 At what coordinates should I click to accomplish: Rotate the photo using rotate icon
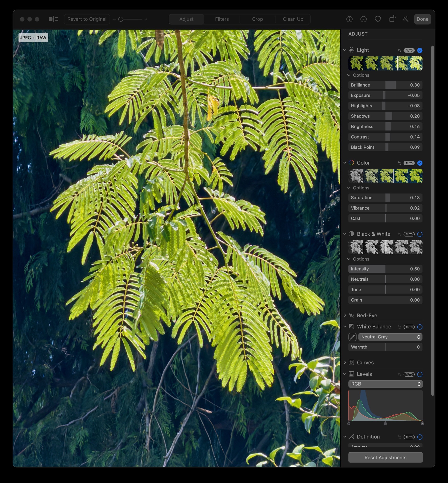pyautogui.click(x=392, y=19)
